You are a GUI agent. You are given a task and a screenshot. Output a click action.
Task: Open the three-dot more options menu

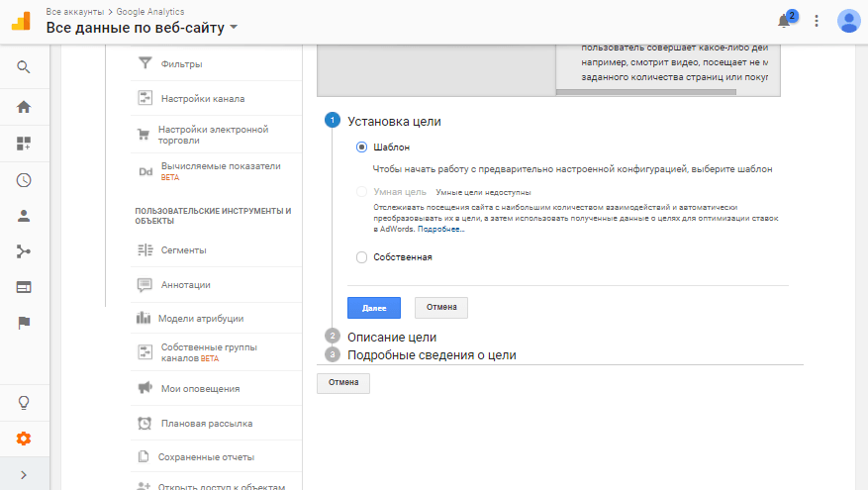pos(817,21)
